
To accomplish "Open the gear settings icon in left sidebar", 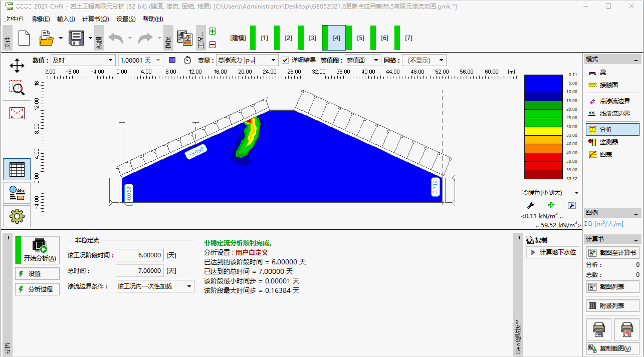I will 17,216.
